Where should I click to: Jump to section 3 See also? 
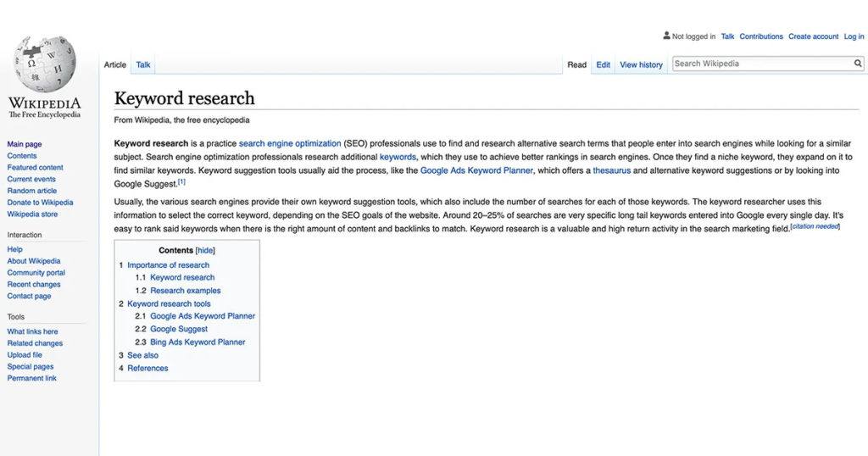coord(142,355)
